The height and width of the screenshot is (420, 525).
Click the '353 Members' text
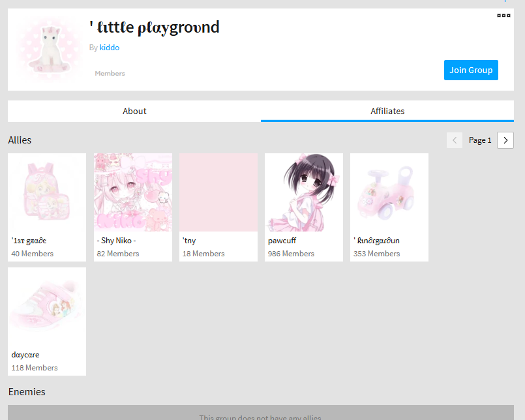pyautogui.click(x=377, y=254)
